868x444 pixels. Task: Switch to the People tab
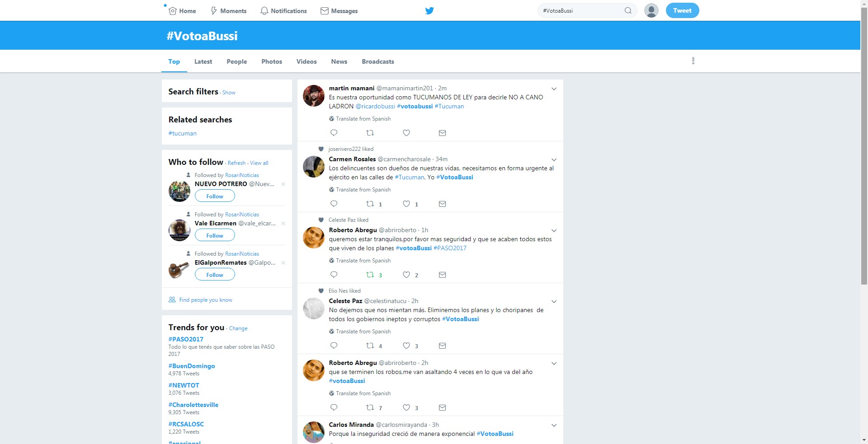(236, 61)
